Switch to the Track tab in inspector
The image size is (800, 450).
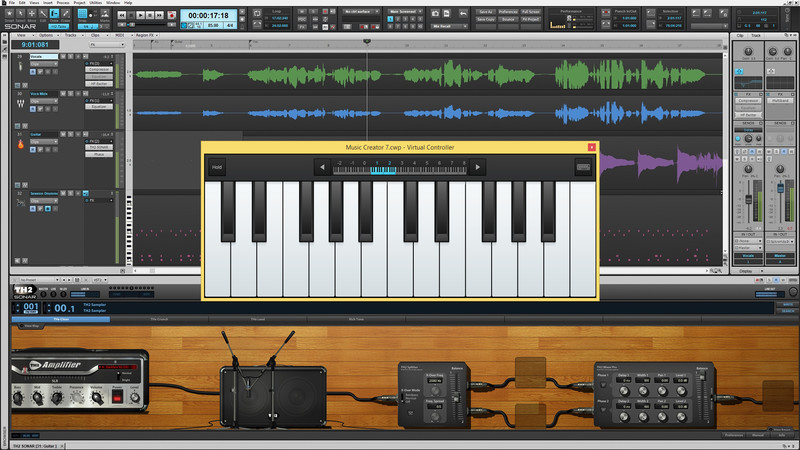[756, 36]
